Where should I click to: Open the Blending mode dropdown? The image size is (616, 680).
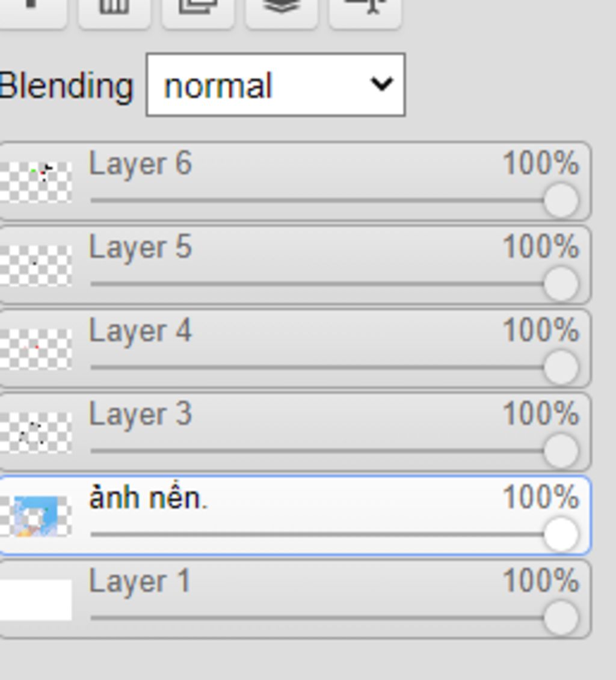click(x=276, y=85)
